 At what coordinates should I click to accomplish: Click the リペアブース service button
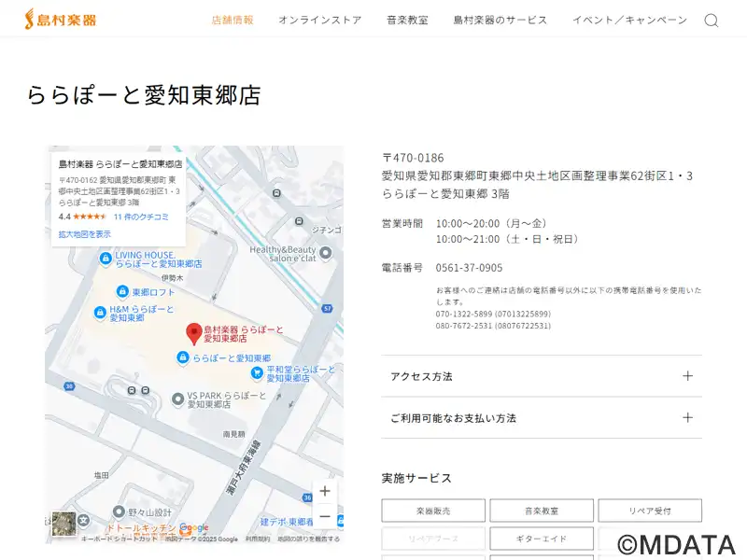click(x=433, y=539)
